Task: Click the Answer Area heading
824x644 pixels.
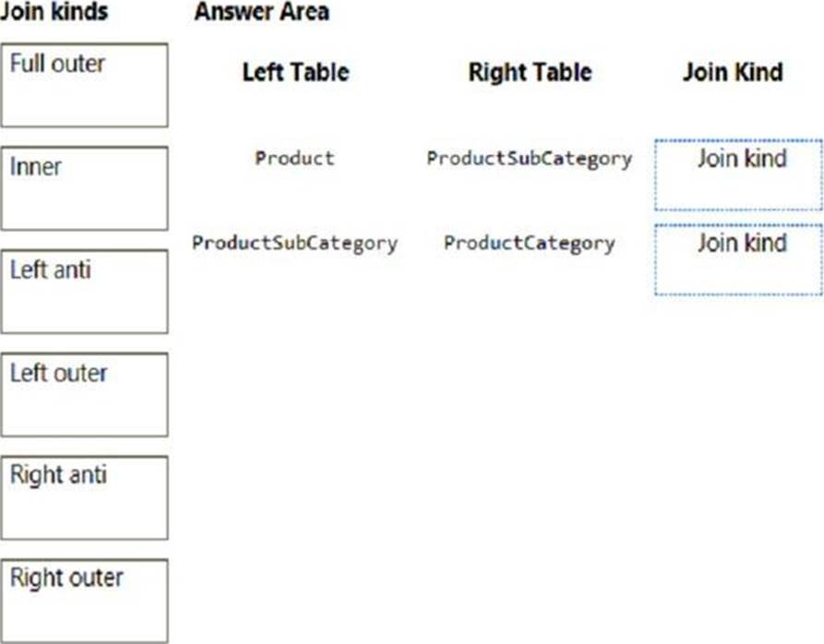Action: [262, 12]
